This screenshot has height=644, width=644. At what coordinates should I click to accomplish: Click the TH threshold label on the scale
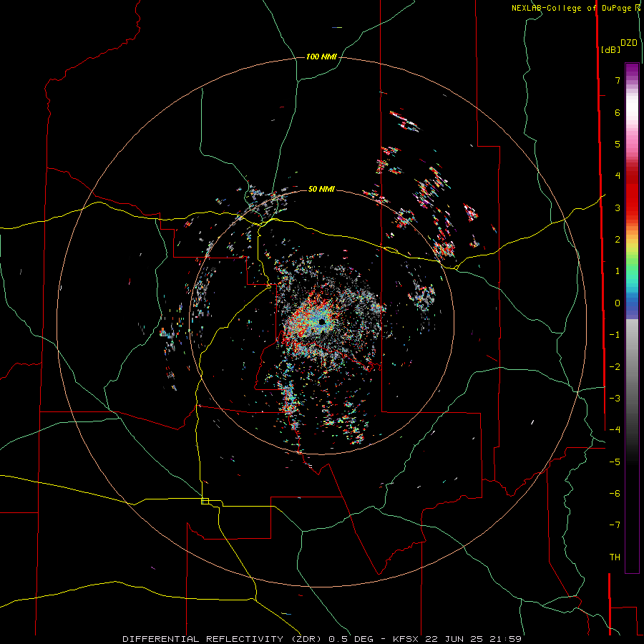(x=615, y=557)
